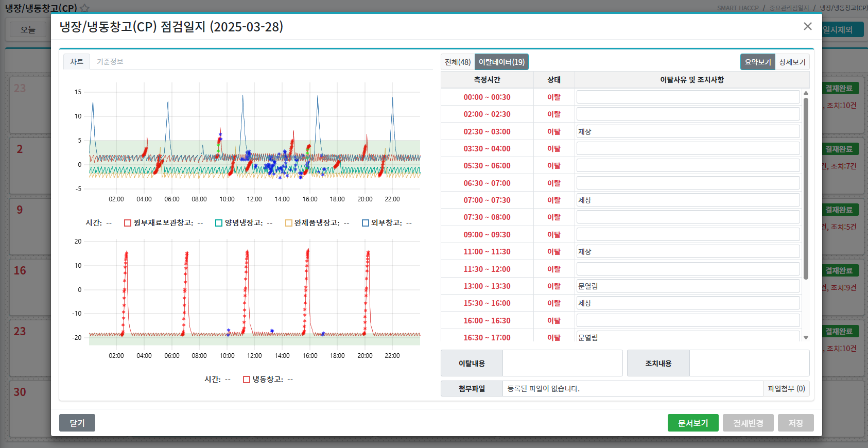Click the 오늘 button in background page
This screenshot has height=448, width=868.
pyautogui.click(x=28, y=30)
